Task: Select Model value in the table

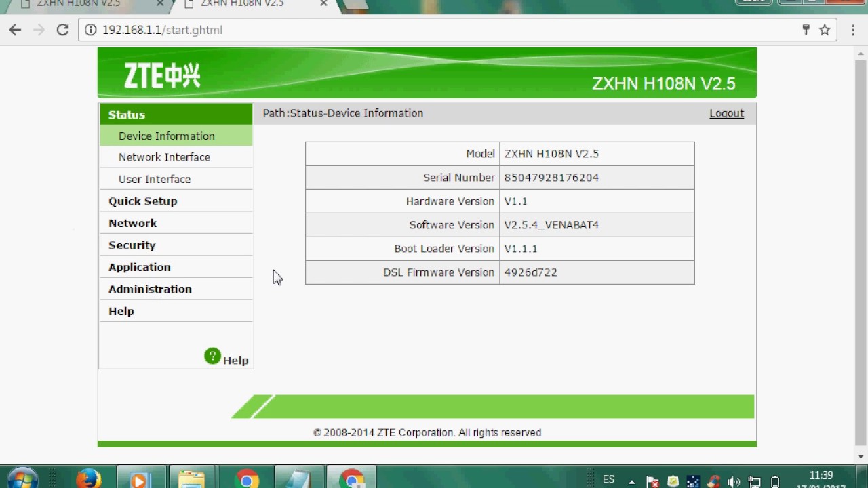Action: (x=551, y=154)
